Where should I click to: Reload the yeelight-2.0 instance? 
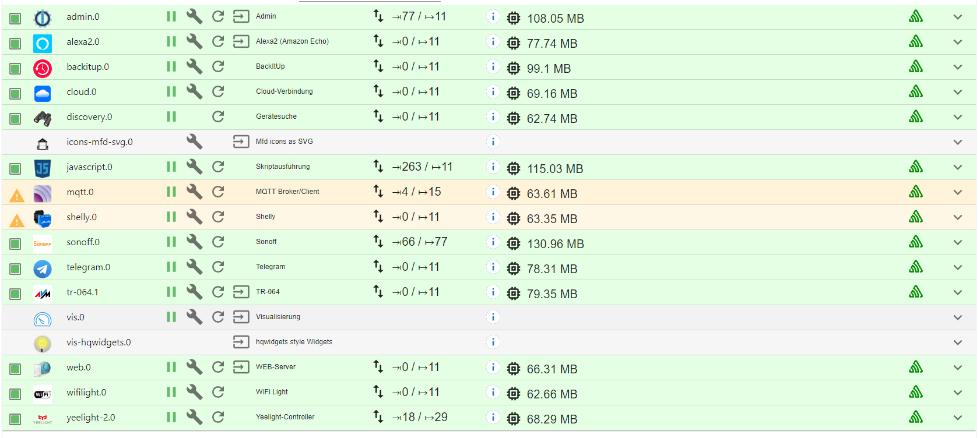218,417
